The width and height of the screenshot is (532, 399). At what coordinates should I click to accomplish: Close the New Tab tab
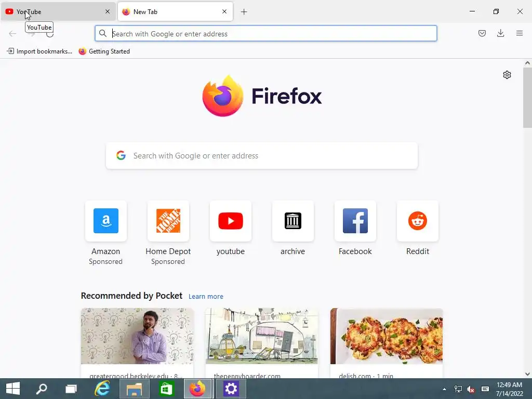click(224, 11)
